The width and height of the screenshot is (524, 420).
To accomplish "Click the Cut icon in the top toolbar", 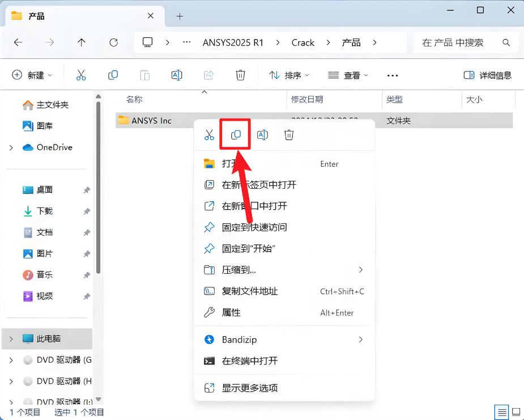I will (81, 75).
